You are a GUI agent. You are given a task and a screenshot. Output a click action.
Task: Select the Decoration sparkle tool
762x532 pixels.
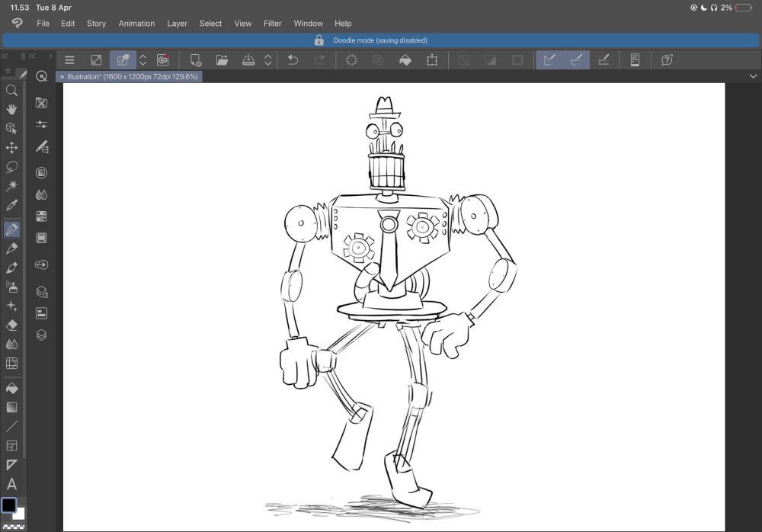coord(11,306)
